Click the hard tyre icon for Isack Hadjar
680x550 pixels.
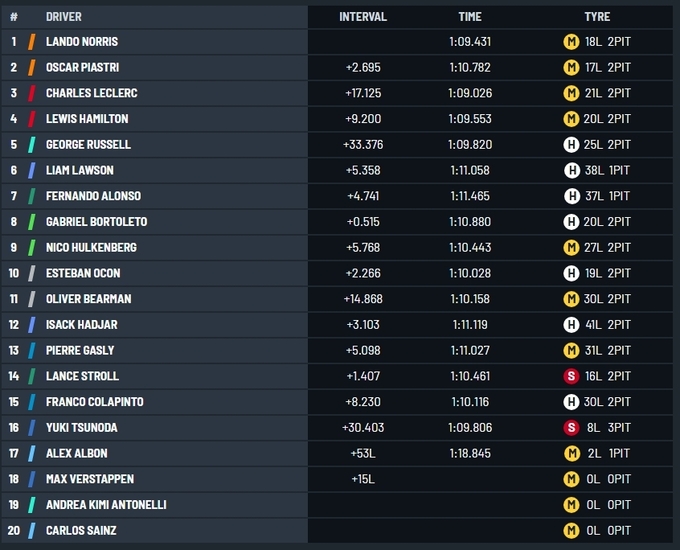pyautogui.click(x=571, y=325)
